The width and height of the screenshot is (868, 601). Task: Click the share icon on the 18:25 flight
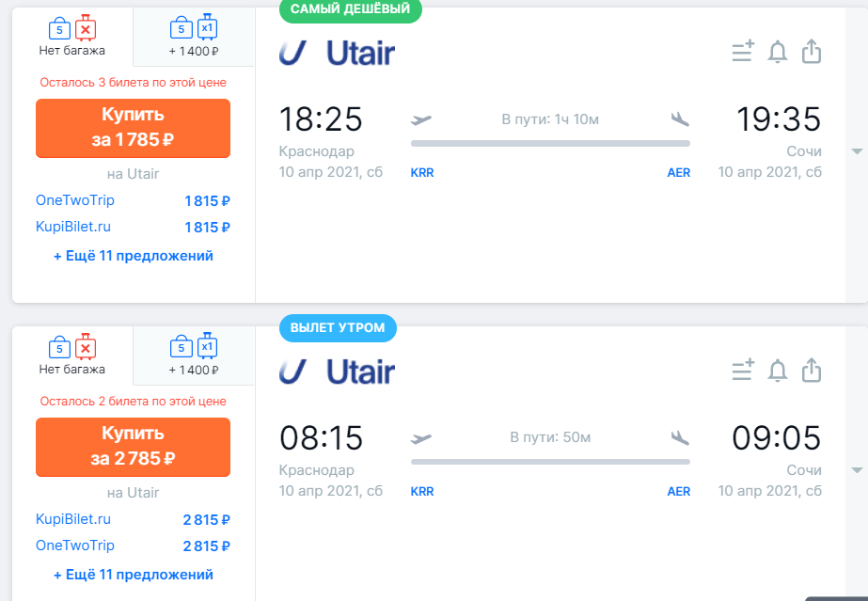pos(812,52)
